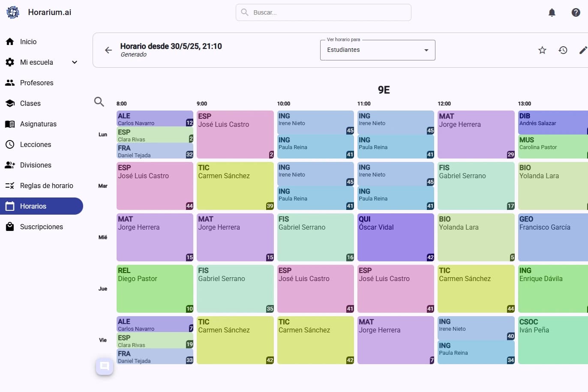The height and width of the screenshot is (392, 588).
Task: Open the chat bubble widget
Action: (105, 366)
